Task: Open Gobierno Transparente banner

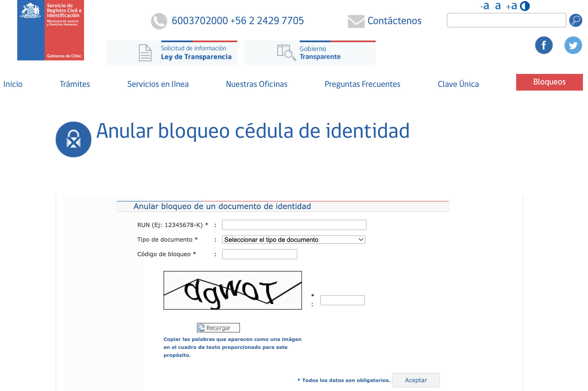Action: coord(310,53)
